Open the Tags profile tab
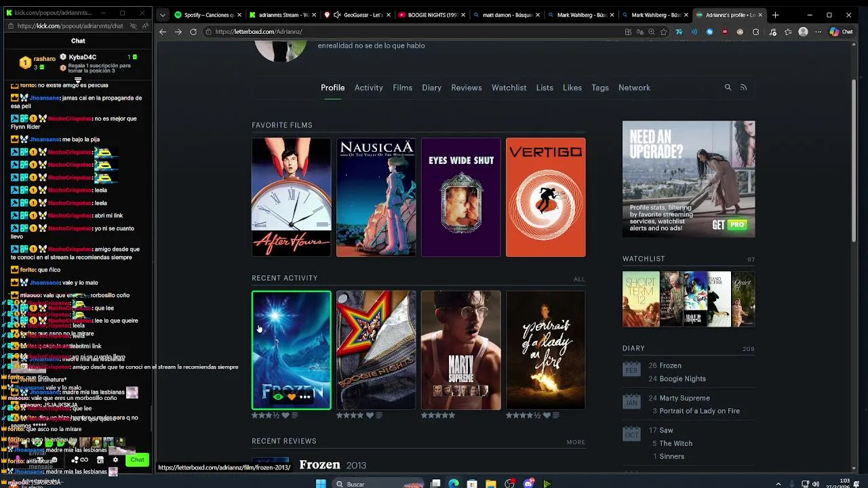 coord(600,87)
